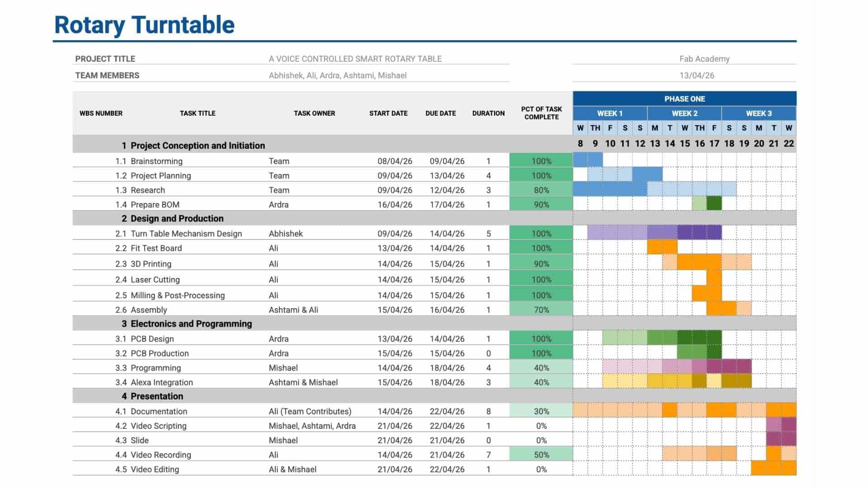The width and height of the screenshot is (868, 488).
Task: Click the task owner cell for Alexa Integration
Action: 302,382
